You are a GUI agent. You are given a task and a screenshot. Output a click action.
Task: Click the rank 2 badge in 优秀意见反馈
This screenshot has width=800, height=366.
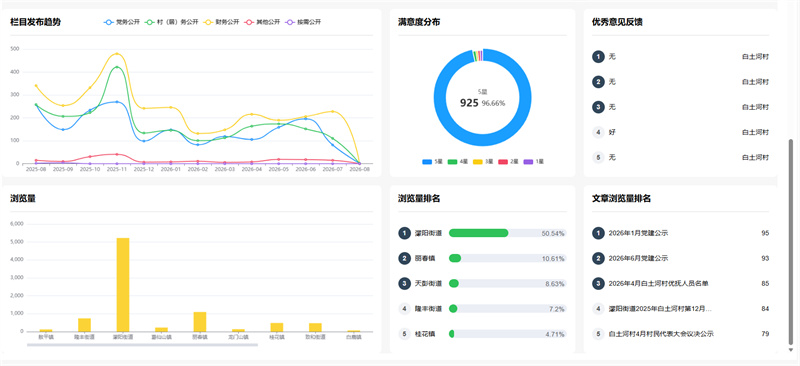tap(598, 82)
